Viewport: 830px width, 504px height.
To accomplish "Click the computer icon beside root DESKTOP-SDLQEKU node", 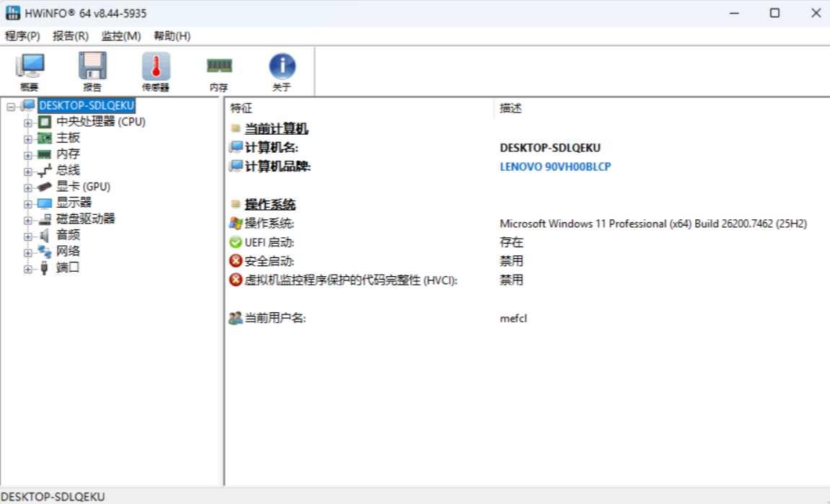I will (x=28, y=106).
